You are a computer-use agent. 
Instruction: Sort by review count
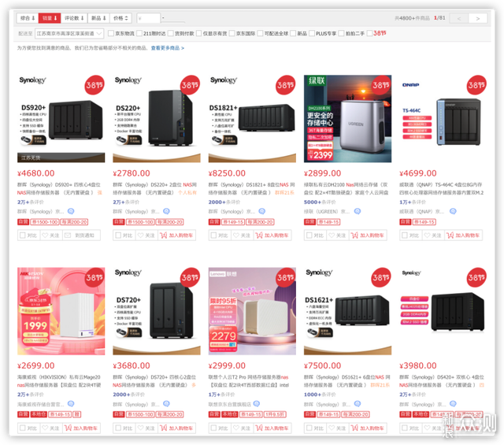[74, 18]
